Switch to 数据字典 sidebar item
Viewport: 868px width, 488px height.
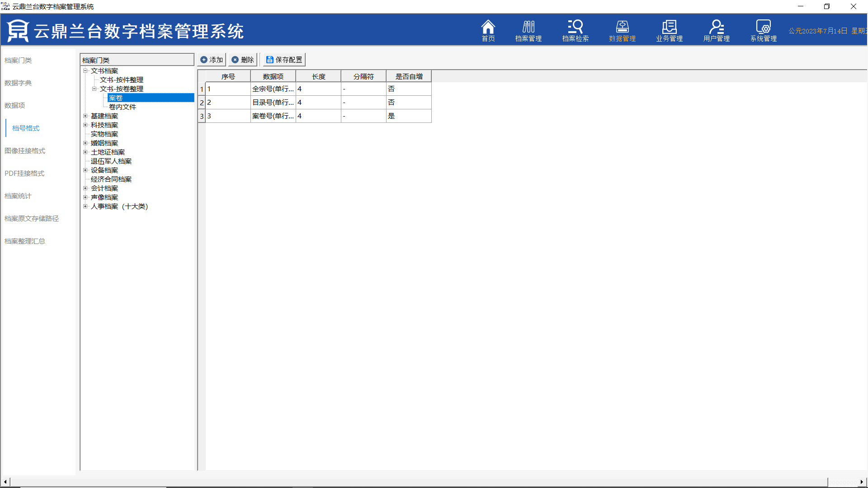point(18,83)
